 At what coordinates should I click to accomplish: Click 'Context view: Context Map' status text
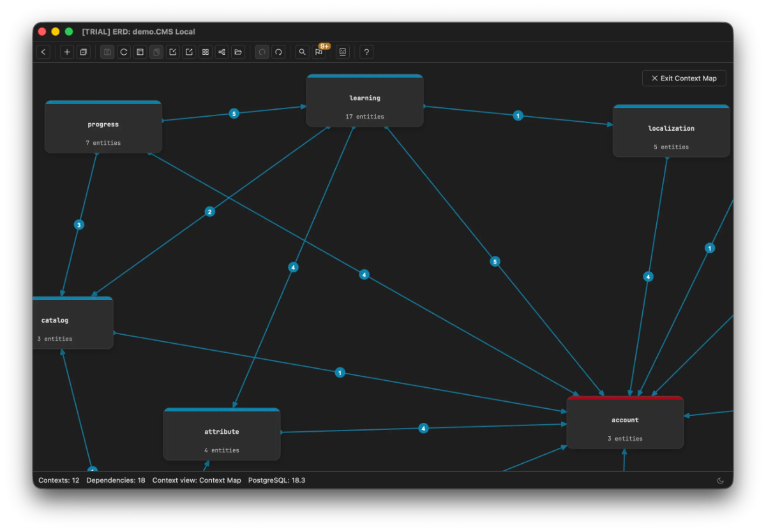[197, 480]
